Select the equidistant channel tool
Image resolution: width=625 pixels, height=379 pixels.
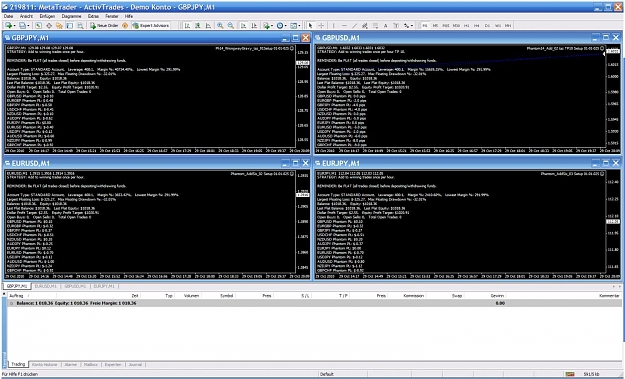(365, 26)
